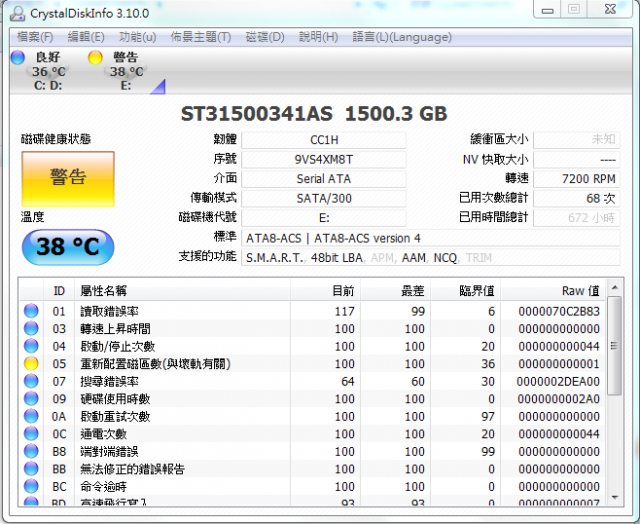Click the scrollbar down arrow in attribute list
Screen dimensions: 640x524
tap(615, 497)
